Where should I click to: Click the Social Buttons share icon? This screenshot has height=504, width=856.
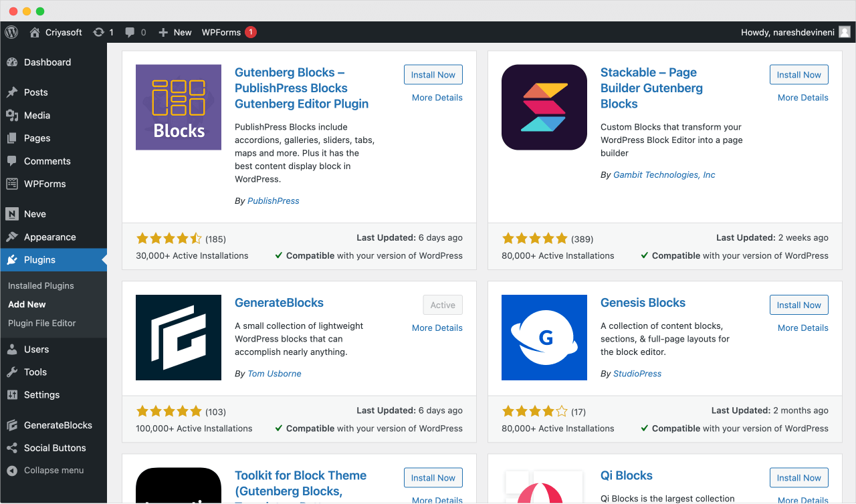pyautogui.click(x=12, y=448)
